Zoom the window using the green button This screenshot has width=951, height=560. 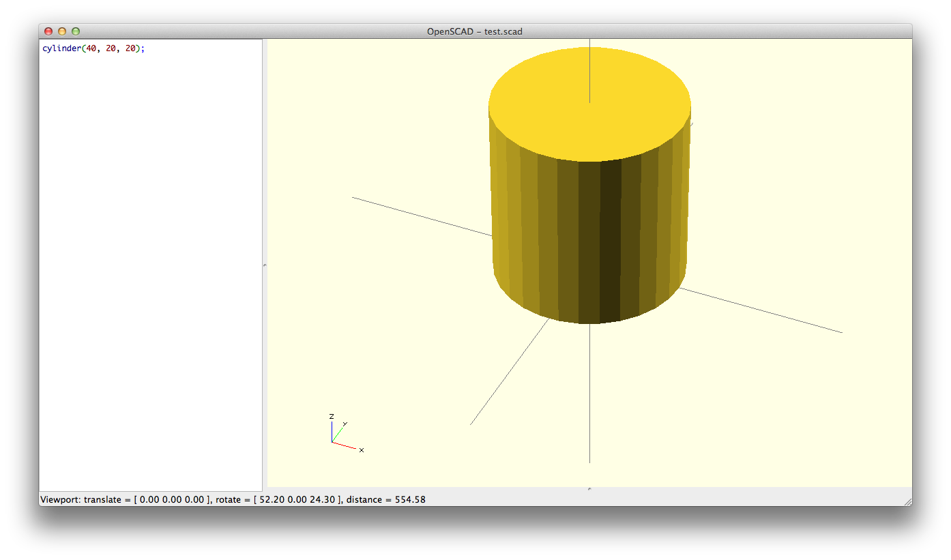pyautogui.click(x=76, y=31)
